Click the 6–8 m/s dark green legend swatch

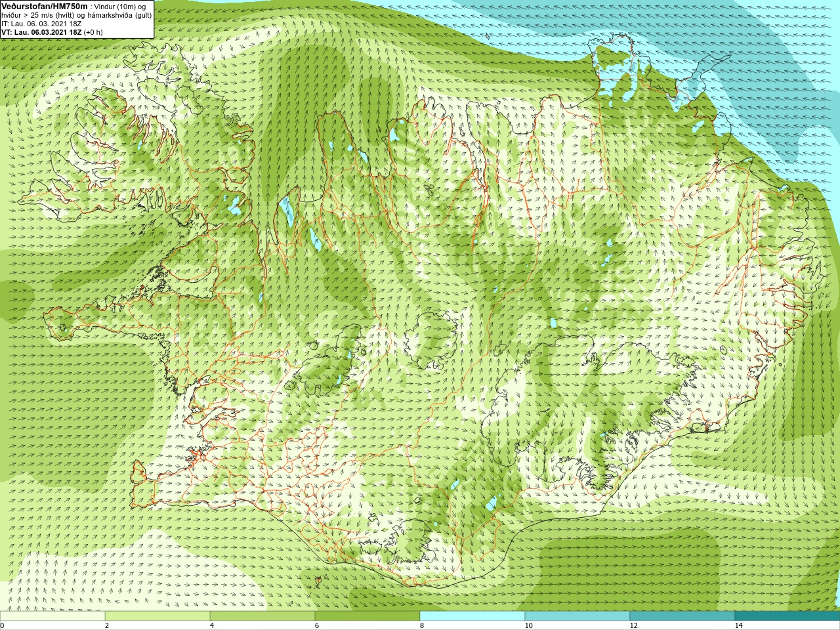367,616
